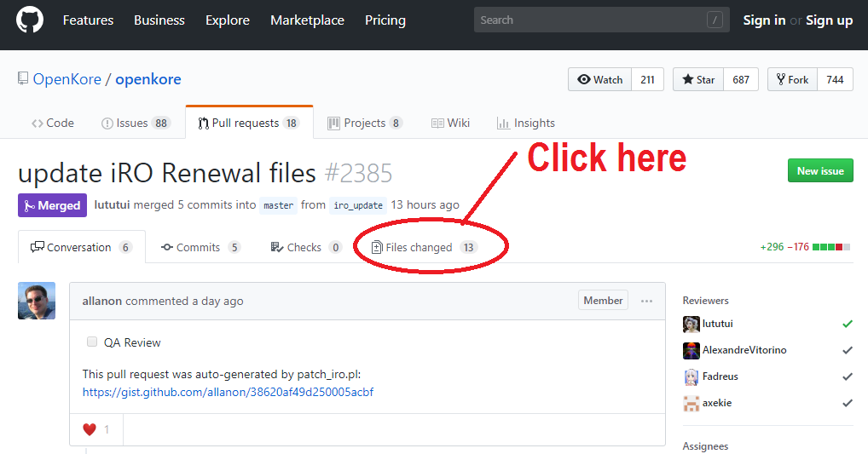Image resolution: width=868 pixels, height=454 pixels.
Task: Open the Insights tab
Action: point(526,123)
